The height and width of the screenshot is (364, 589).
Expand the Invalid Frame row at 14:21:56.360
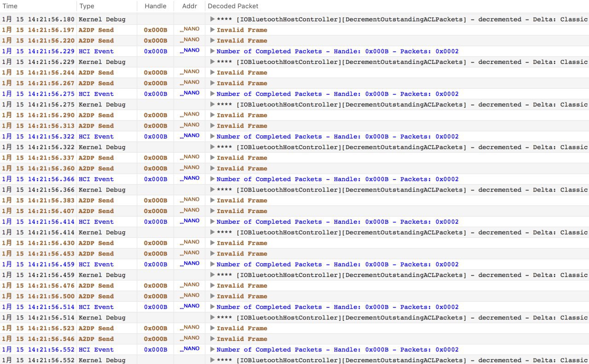[212, 168]
